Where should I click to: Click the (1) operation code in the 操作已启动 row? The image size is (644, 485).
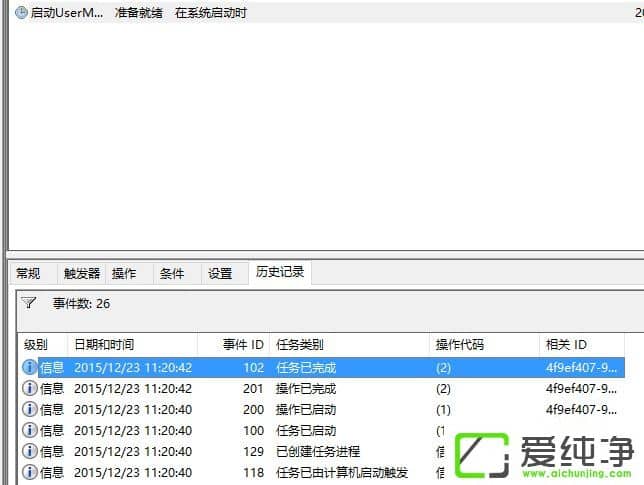pyautogui.click(x=443, y=409)
